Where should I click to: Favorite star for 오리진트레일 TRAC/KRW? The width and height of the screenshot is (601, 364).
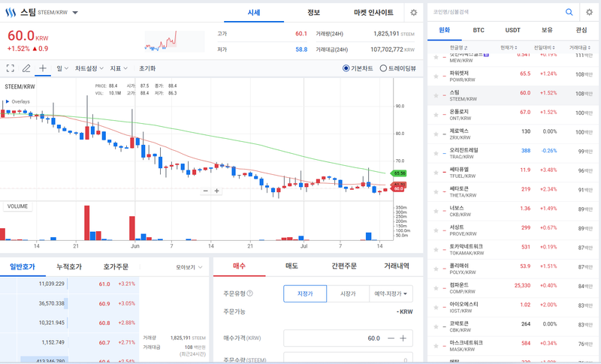tap(436, 153)
